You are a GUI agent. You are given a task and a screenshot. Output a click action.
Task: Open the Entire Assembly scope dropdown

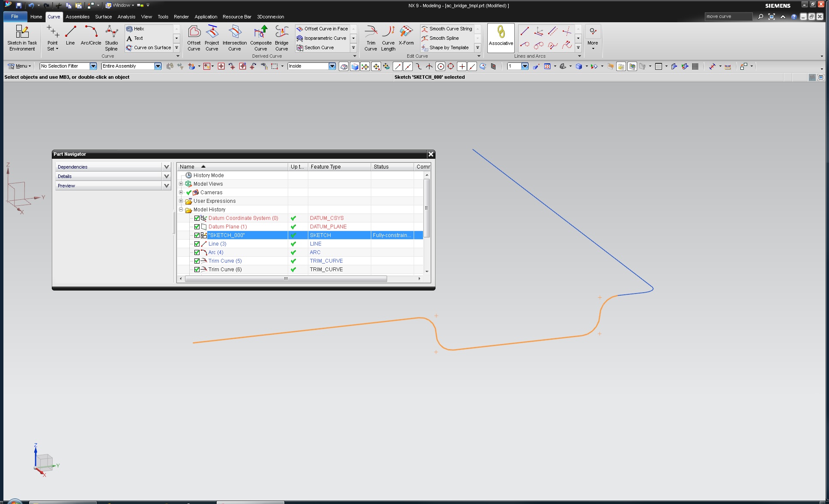click(x=158, y=66)
